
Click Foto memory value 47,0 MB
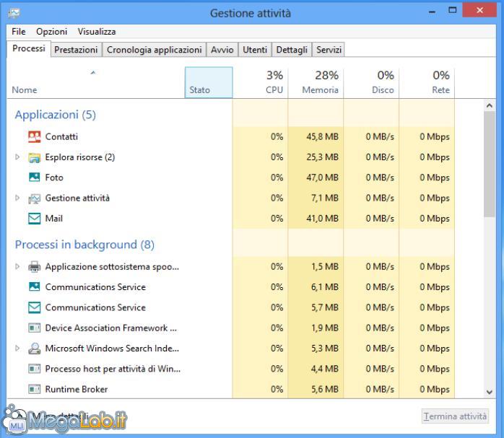(322, 178)
